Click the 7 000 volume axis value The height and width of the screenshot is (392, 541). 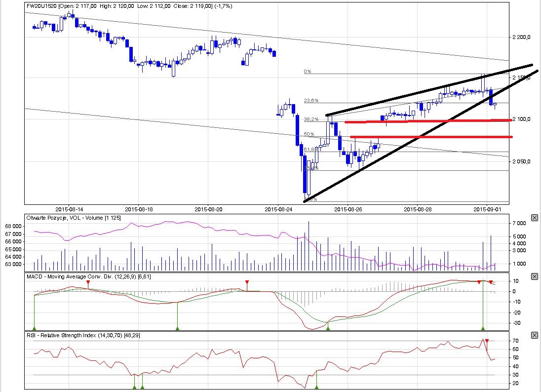tap(519, 223)
